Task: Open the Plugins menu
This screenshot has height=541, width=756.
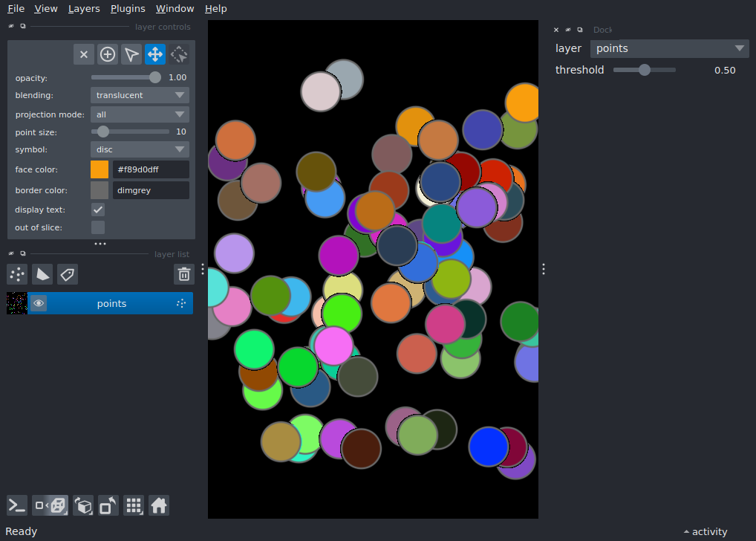Action: (x=128, y=9)
